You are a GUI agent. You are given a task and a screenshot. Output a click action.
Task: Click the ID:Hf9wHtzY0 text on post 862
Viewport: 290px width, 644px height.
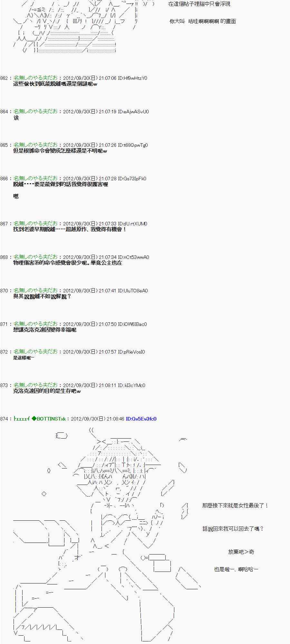pos(132,78)
